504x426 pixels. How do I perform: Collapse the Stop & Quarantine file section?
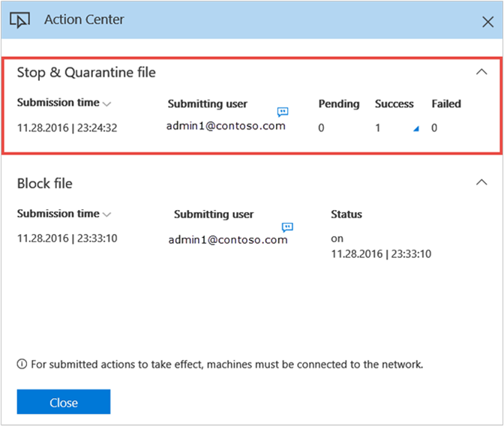[x=481, y=72]
